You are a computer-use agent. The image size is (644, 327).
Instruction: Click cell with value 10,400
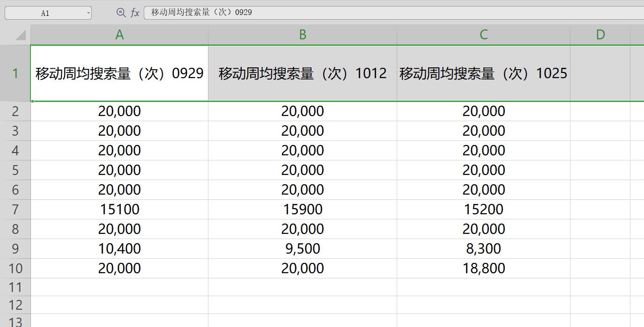pyautogui.click(x=119, y=248)
